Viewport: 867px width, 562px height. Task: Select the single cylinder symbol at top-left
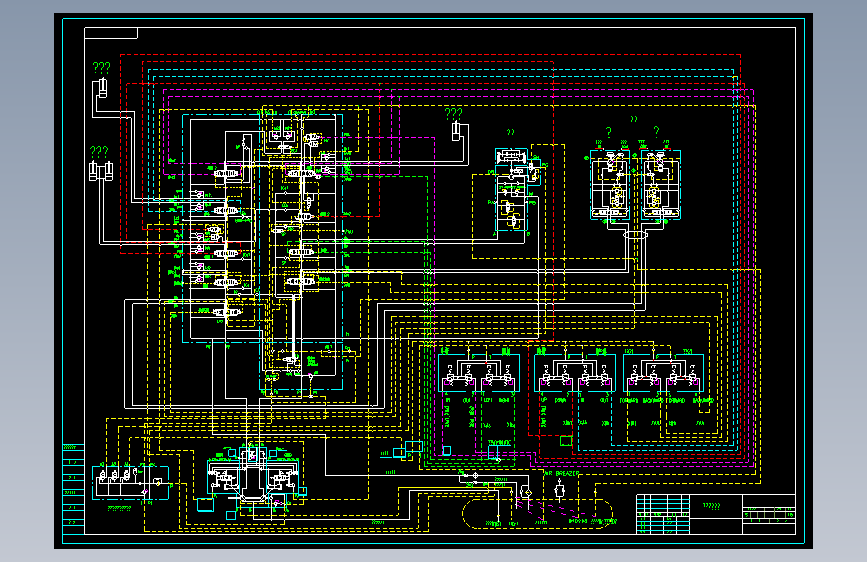point(102,89)
